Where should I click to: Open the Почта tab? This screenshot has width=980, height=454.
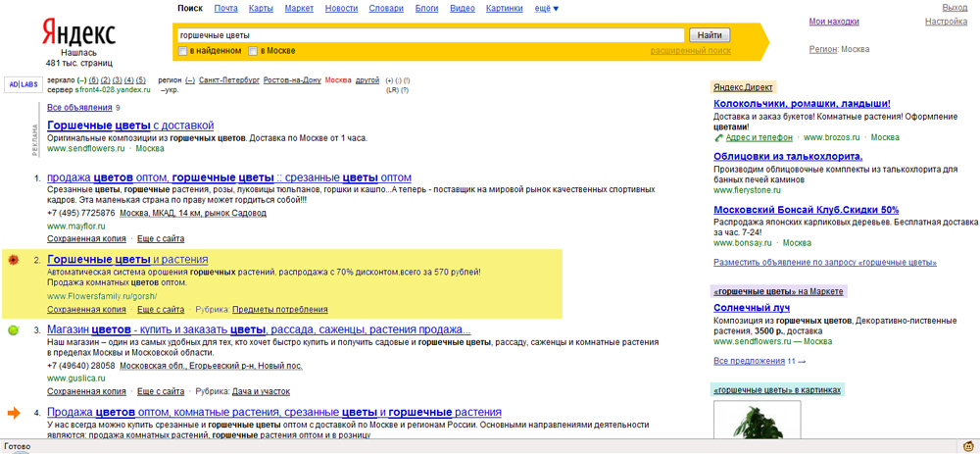pos(225,8)
